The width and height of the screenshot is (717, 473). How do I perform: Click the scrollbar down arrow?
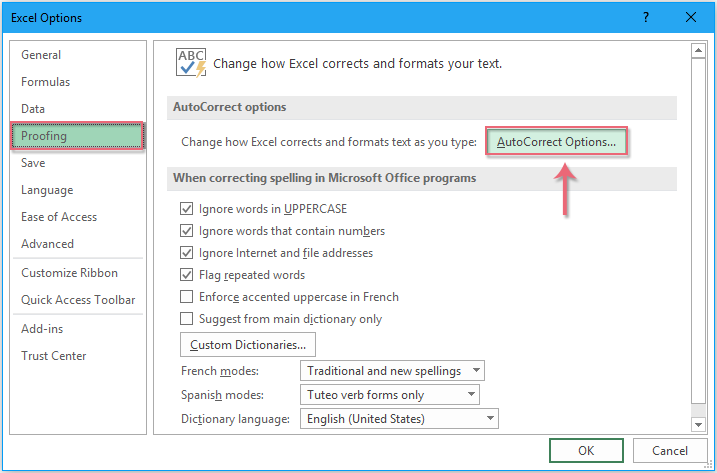click(698, 424)
